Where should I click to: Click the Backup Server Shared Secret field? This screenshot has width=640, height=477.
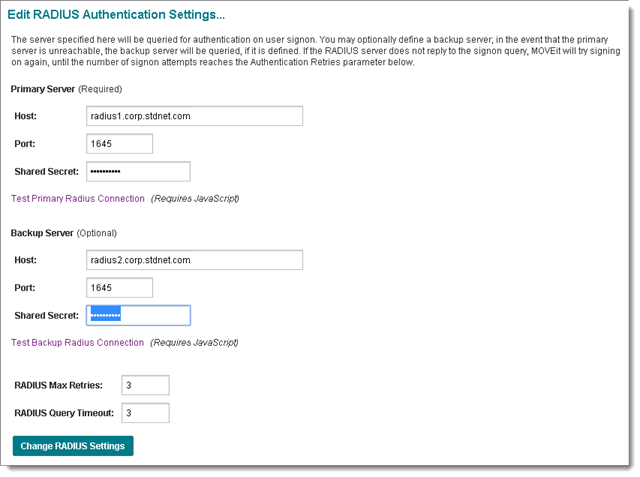coord(138,316)
